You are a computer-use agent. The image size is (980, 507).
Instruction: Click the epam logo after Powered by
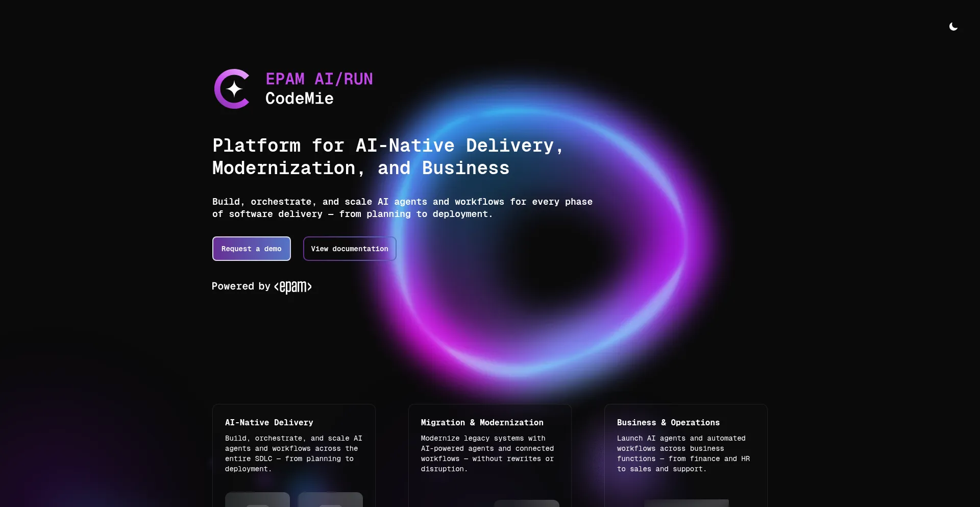coord(293,287)
